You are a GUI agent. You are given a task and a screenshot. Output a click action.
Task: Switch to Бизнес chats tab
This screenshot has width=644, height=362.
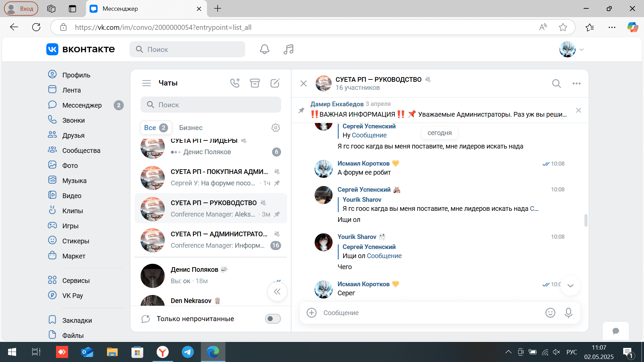click(x=191, y=128)
